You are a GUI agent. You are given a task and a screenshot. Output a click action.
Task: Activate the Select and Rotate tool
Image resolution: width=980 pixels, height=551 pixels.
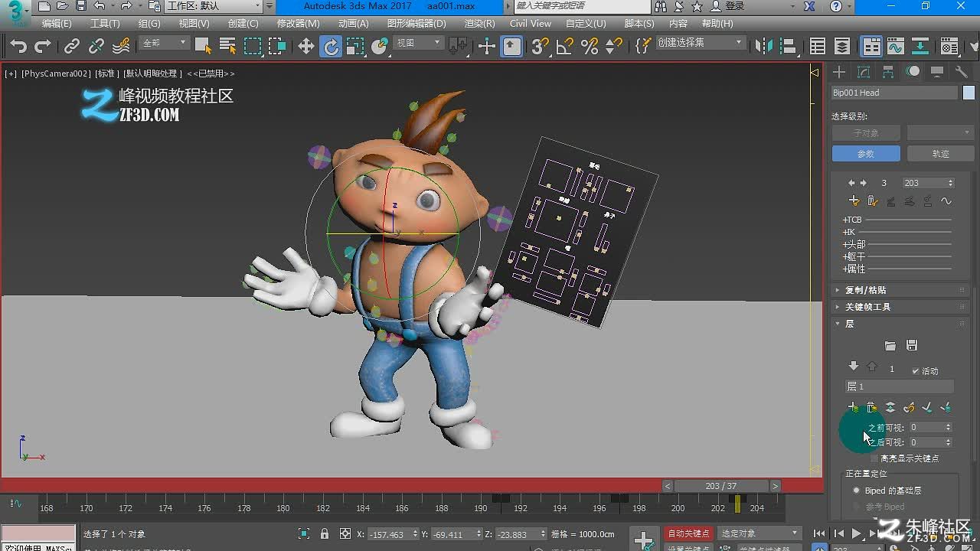[331, 47]
